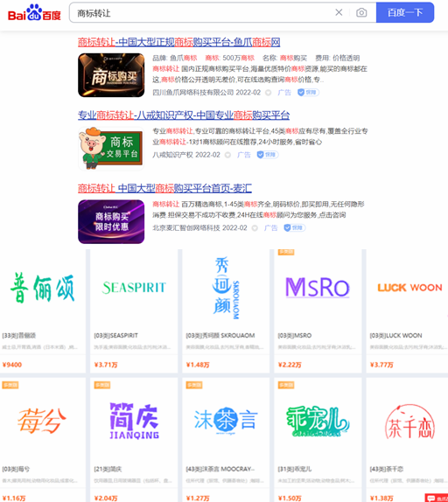Click the ¥3.71万 price

click(x=106, y=365)
